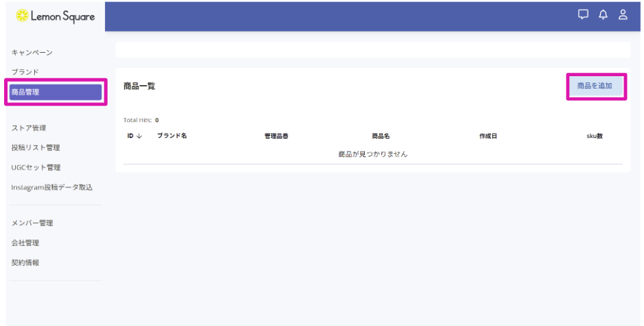The height and width of the screenshot is (326, 644).
Task: Go to ブランド menu item
Action: pos(25,72)
